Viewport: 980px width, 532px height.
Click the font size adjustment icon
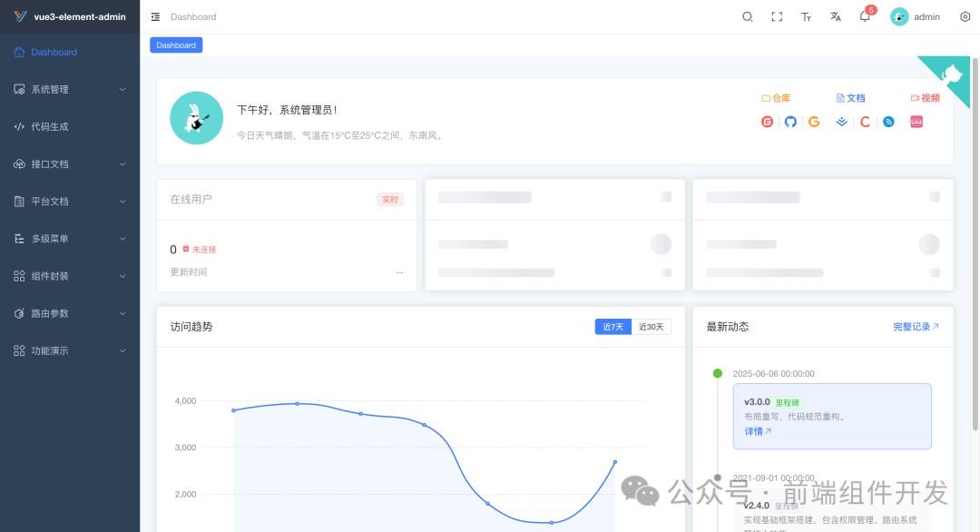[806, 16]
